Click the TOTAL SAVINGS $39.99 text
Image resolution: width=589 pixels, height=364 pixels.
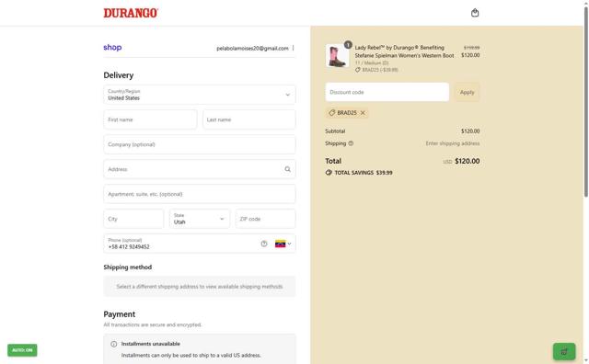click(364, 173)
